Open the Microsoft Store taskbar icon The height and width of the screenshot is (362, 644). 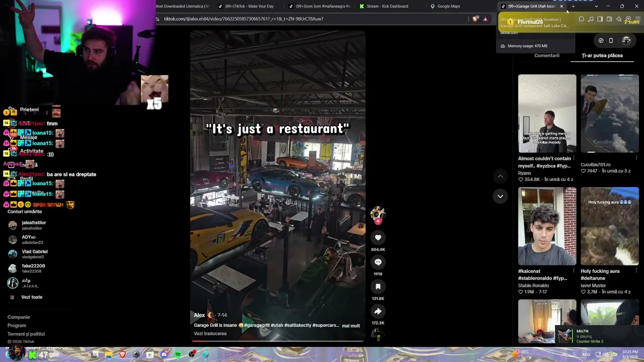150,355
